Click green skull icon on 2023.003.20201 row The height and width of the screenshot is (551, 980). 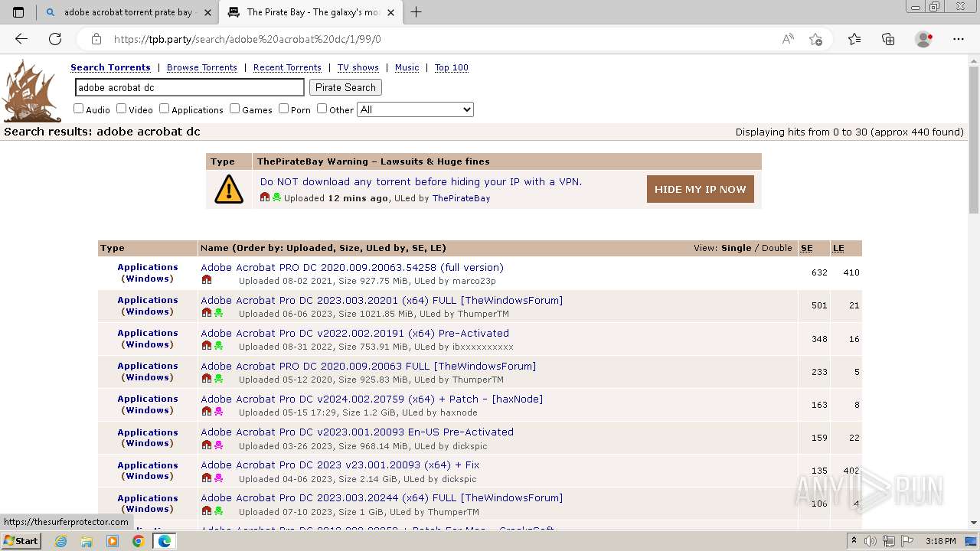(x=218, y=313)
